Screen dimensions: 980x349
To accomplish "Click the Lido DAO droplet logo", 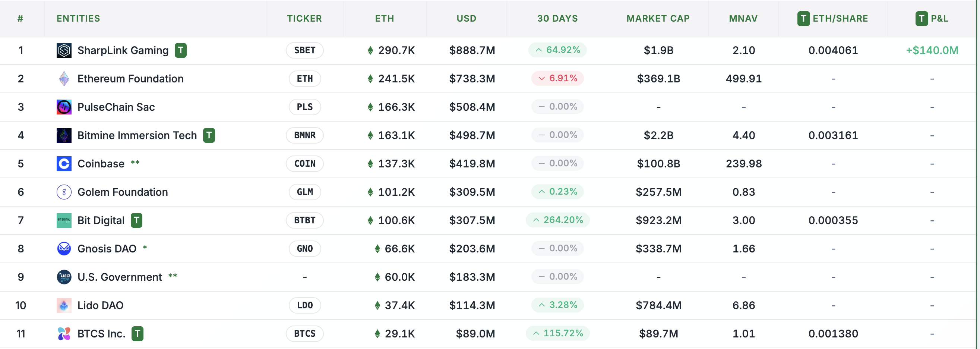I will coord(64,305).
